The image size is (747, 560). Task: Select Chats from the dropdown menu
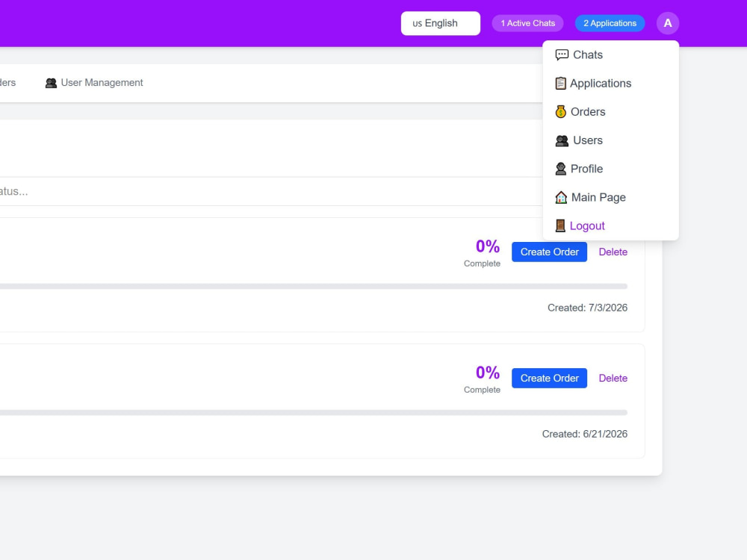[x=610, y=55]
